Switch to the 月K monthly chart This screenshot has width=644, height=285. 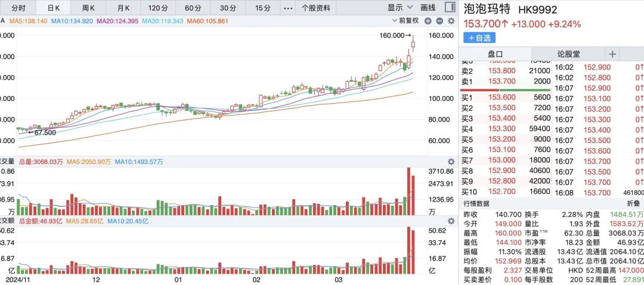[123, 8]
